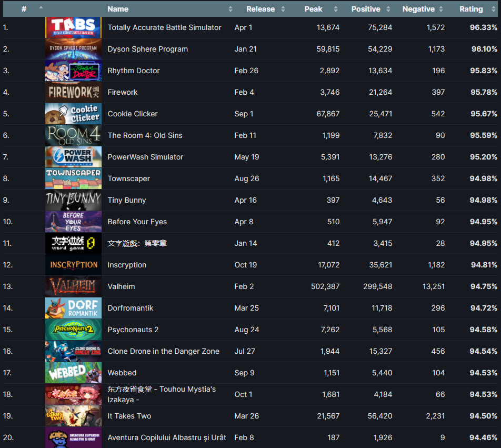The image size is (501, 448).
Task: Open the Cookie Clicker logo image
Action: point(73,114)
